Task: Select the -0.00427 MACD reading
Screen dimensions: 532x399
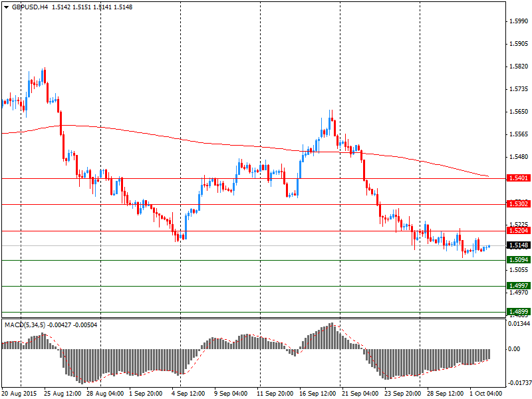Action: pos(59,325)
